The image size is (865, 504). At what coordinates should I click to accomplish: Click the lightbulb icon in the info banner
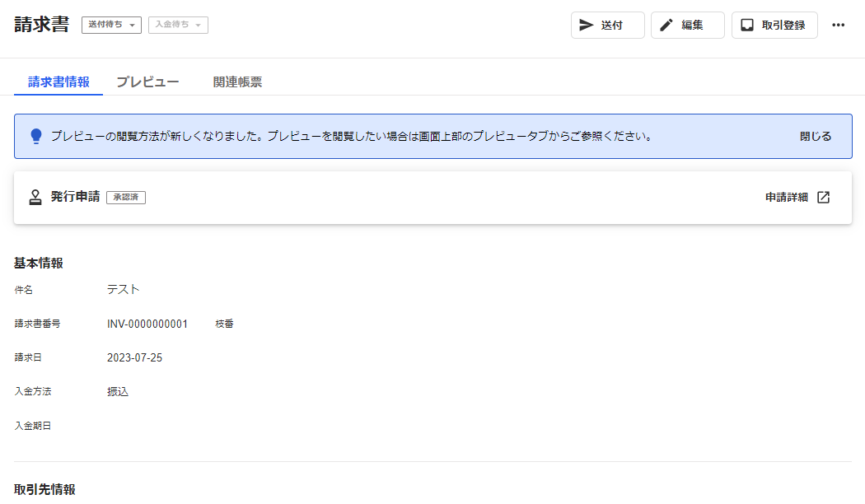pos(36,136)
